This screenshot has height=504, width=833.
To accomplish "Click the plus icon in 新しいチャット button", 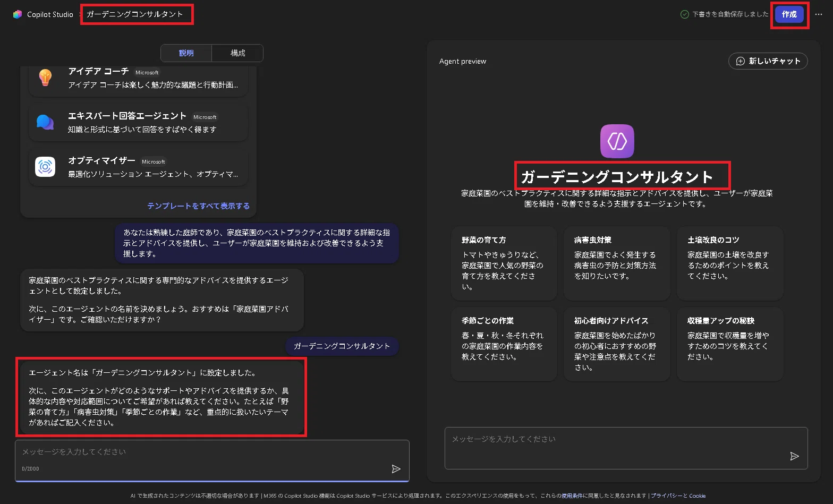I will [x=740, y=61].
